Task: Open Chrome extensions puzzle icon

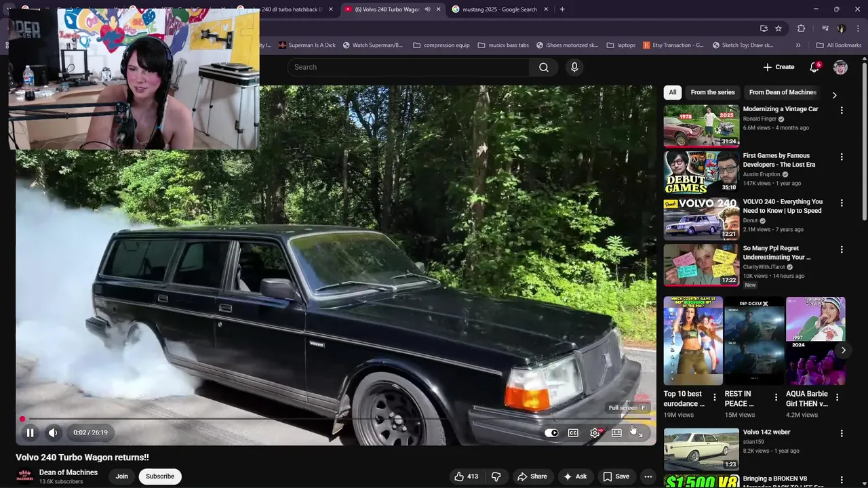Action: [801, 28]
